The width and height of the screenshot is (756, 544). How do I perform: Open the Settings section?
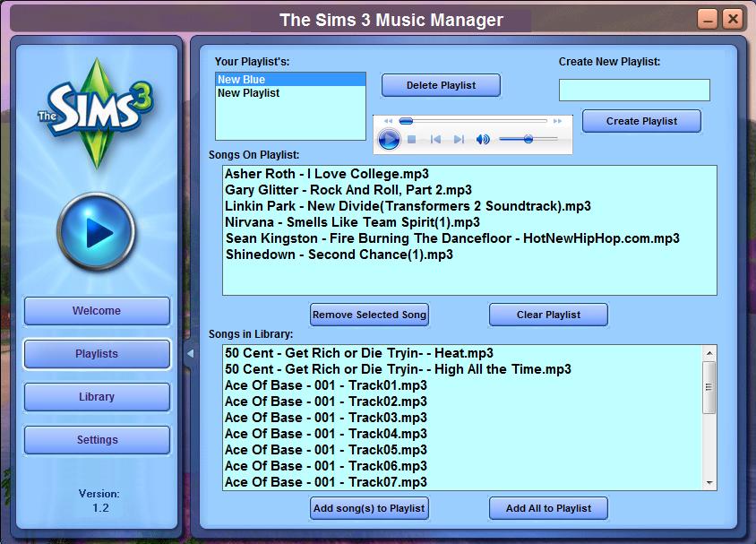pos(96,440)
